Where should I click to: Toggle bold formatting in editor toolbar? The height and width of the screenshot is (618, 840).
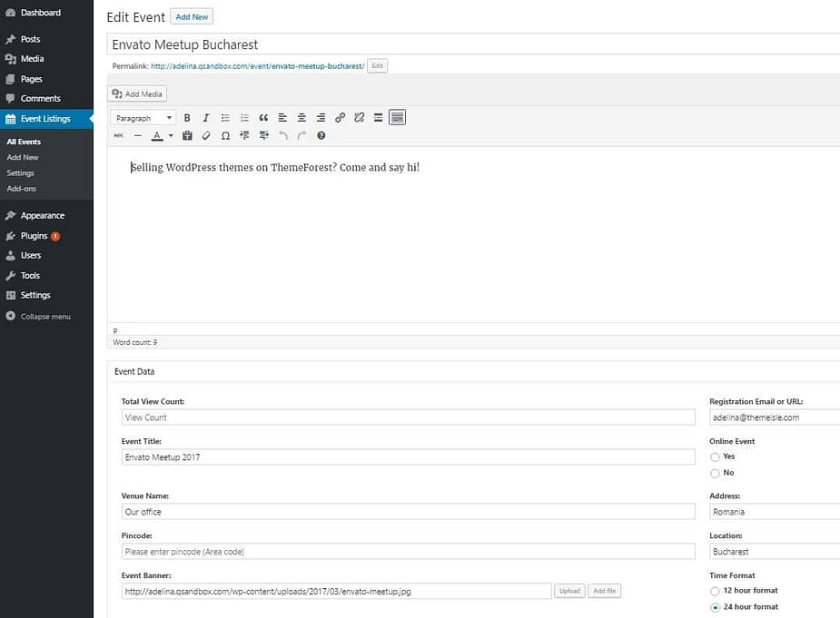(187, 117)
